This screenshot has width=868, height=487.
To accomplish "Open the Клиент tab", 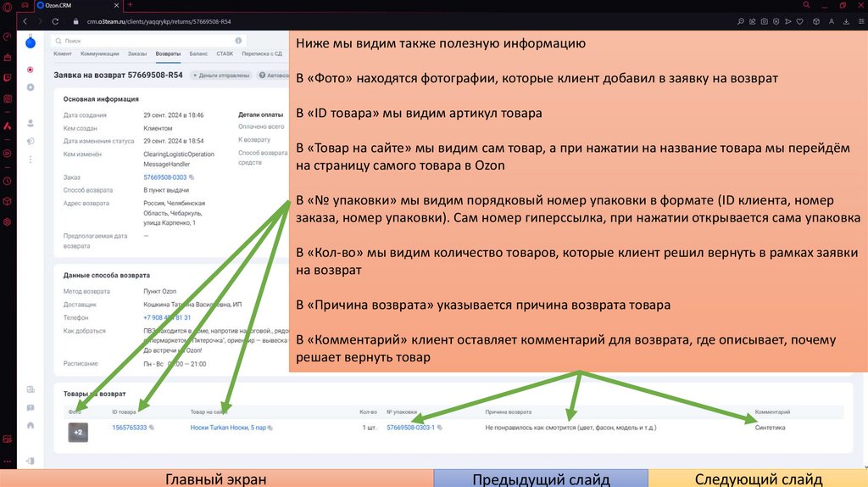I will [x=63, y=53].
